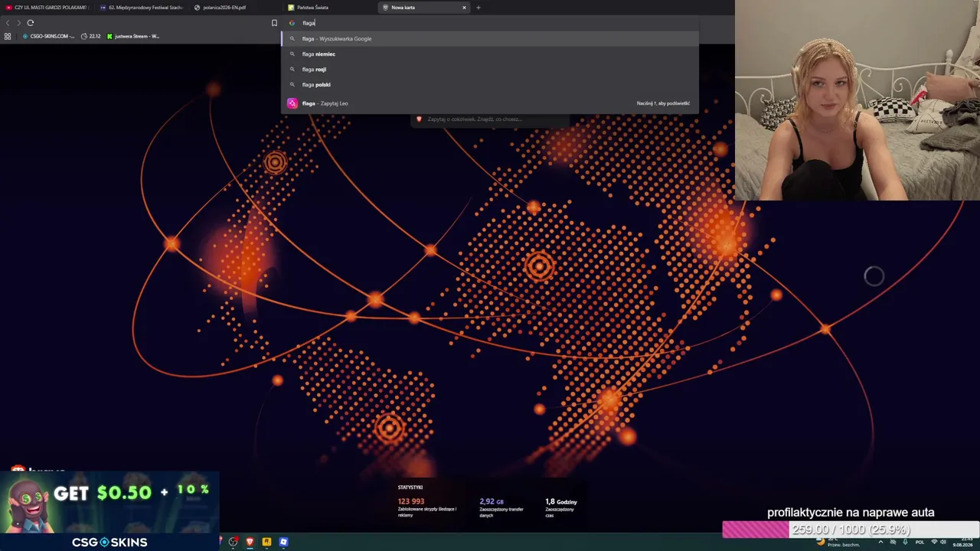Open the apps grid in bookmarks bar
This screenshot has width=980, height=551.
point(8,36)
